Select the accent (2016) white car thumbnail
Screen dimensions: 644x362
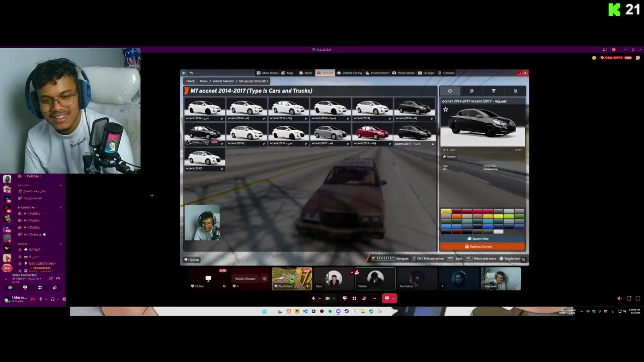[246, 134]
